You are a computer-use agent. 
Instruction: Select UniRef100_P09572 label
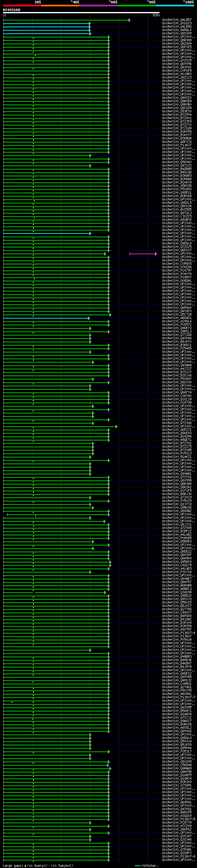177,325
